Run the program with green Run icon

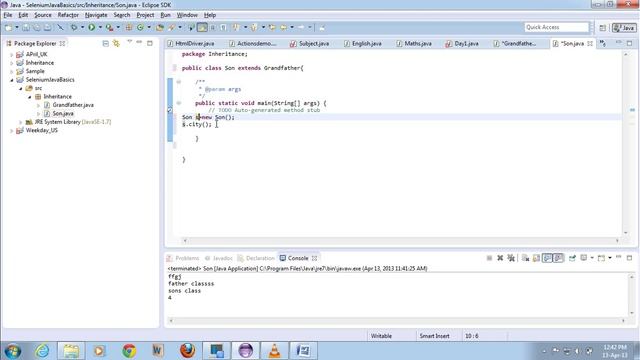coord(91,27)
